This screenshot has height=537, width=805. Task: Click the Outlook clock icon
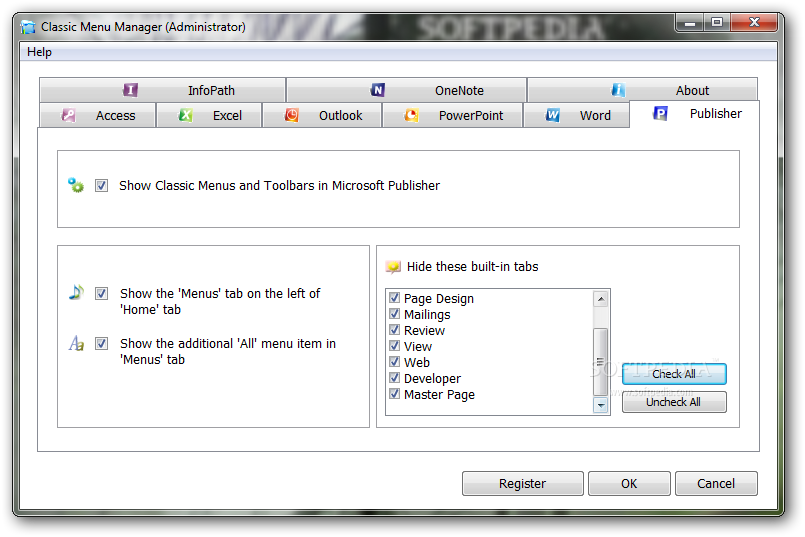(x=292, y=116)
